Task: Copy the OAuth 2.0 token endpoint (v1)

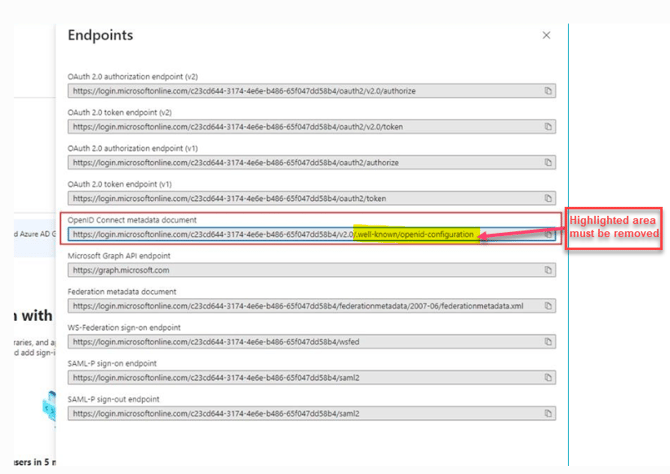Action: 548,198
